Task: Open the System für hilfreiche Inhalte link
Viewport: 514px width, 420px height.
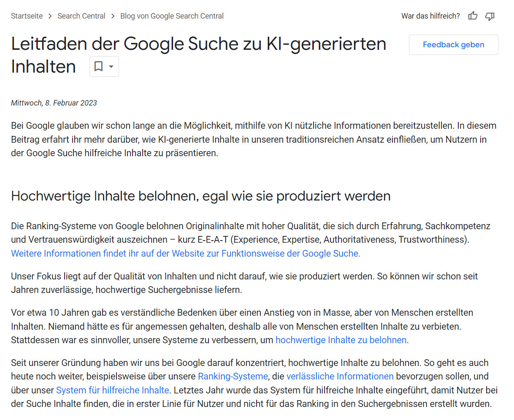Action: click(x=112, y=390)
